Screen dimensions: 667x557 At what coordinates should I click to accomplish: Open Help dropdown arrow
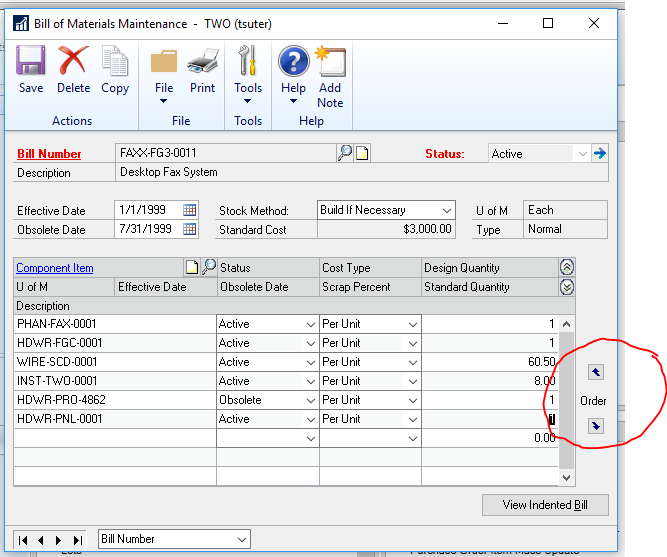tap(294, 101)
